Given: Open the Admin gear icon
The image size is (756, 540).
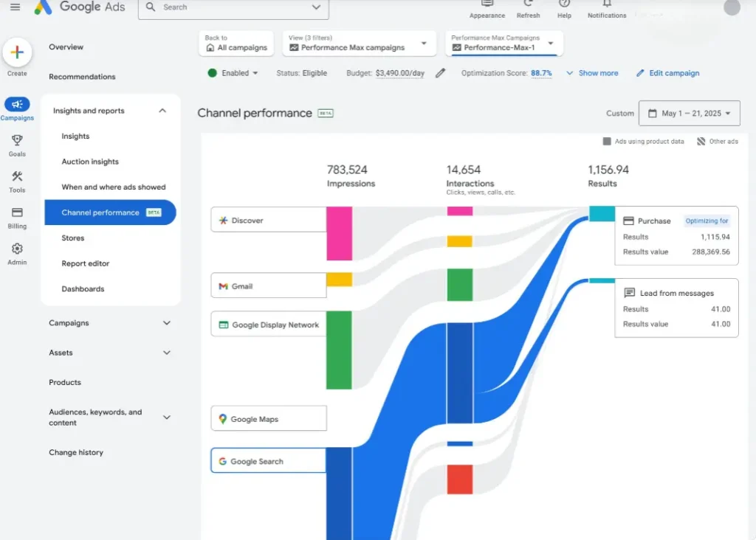Looking at the screenshot, I should click(17, 249).
